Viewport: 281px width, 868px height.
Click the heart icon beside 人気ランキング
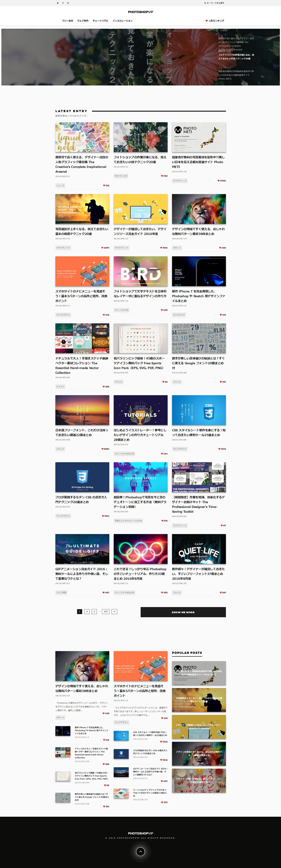(x=207, y=21)
